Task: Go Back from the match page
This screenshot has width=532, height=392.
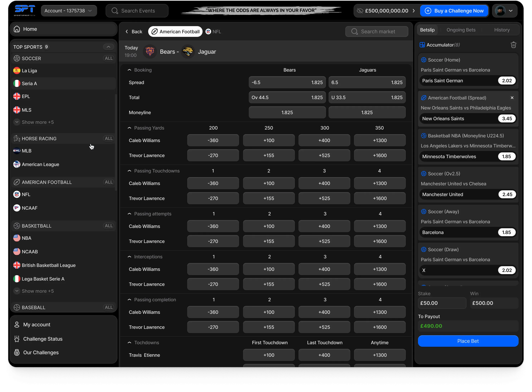Action: [134, 31]
